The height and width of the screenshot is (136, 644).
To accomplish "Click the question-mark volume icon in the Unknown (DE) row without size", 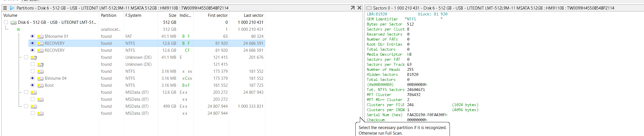I will pos(41,64).
